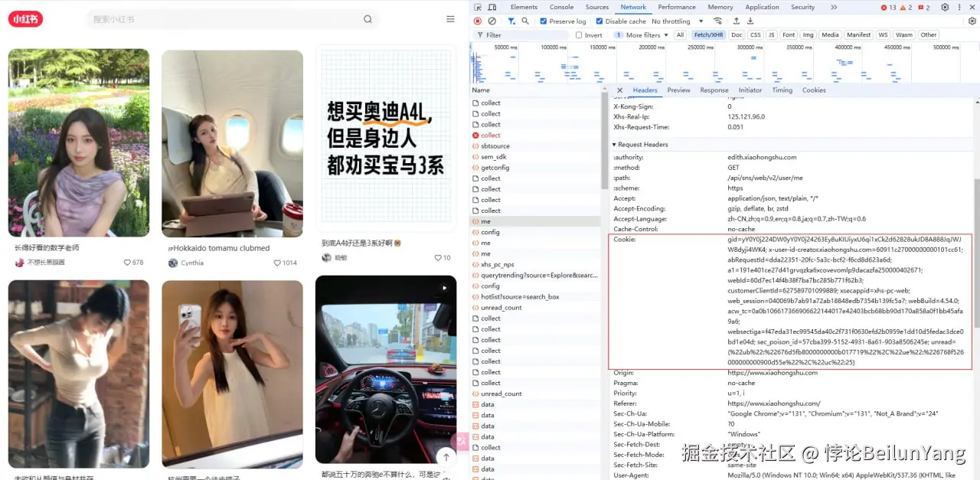
Task: Click Cynthia's avatar
Action: point(173,263)
